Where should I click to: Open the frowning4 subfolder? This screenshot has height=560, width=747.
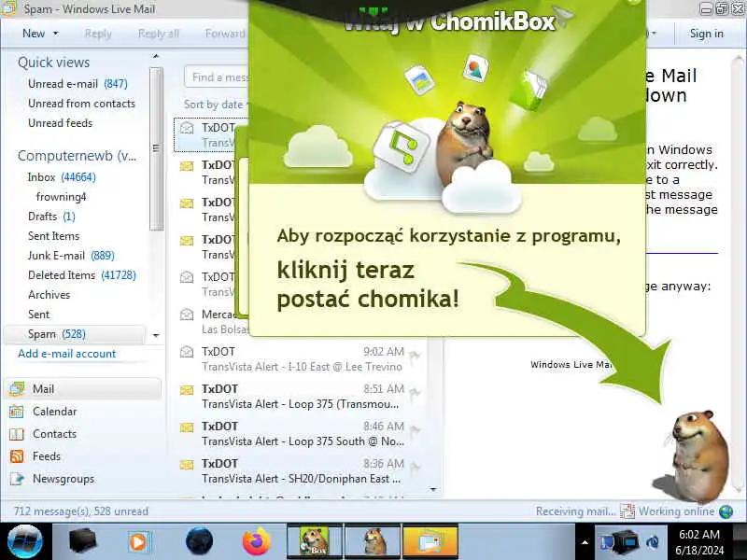tap(61, 197)
